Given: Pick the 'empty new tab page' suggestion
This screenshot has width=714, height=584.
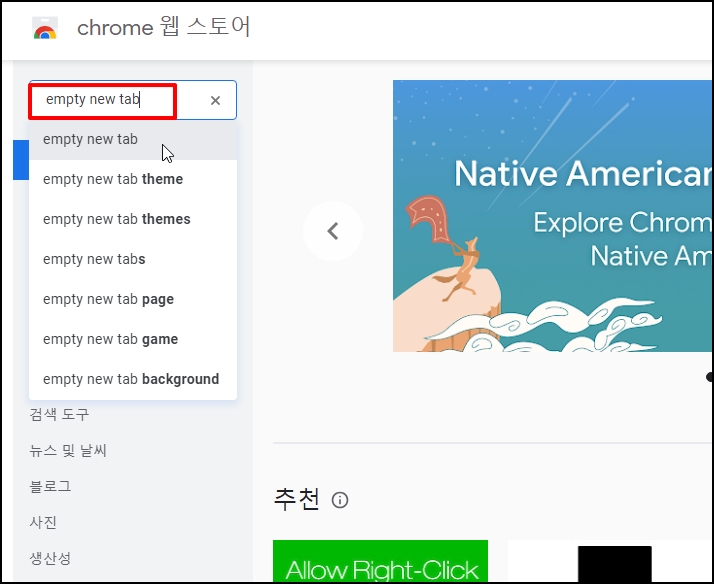Looking at the screenshot, I should tap(133, 300).
